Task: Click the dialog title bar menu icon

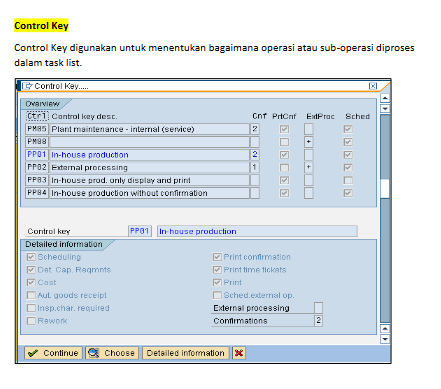Action: 27,86
